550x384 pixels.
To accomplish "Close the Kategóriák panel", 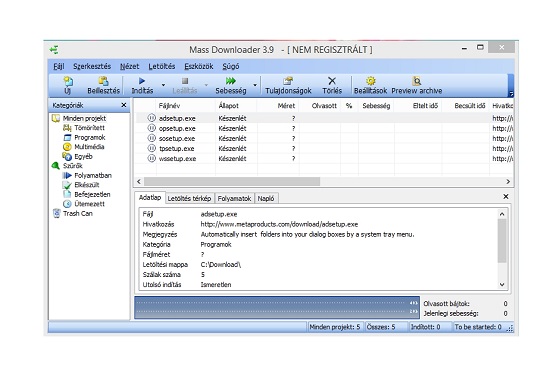I will [123, 105].
